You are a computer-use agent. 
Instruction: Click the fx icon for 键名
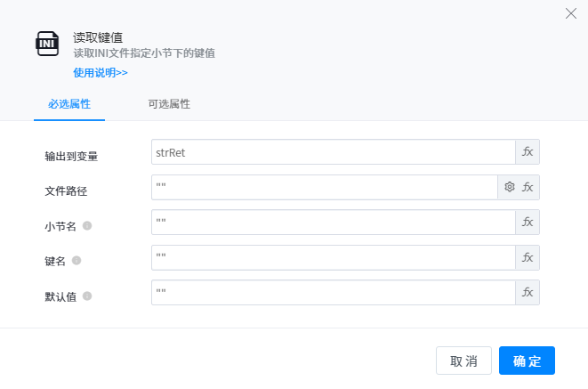(528, 257)
